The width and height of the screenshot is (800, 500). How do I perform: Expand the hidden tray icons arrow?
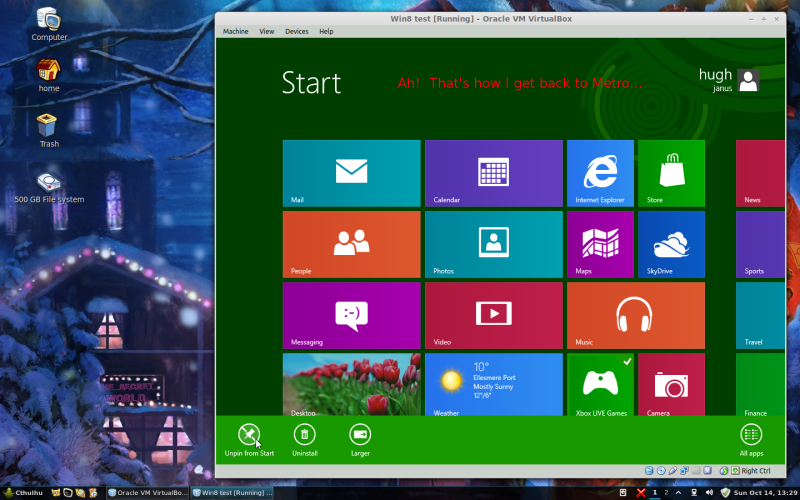(679, 492)
